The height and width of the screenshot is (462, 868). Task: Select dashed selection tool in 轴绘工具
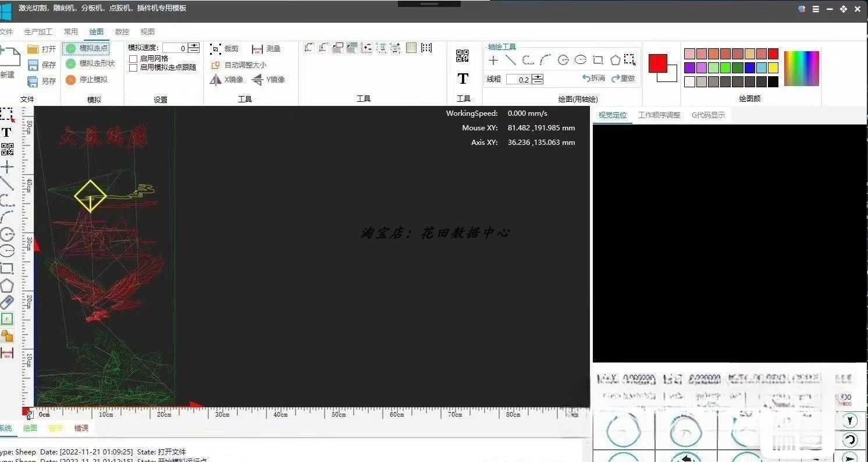tap(630, 59)
